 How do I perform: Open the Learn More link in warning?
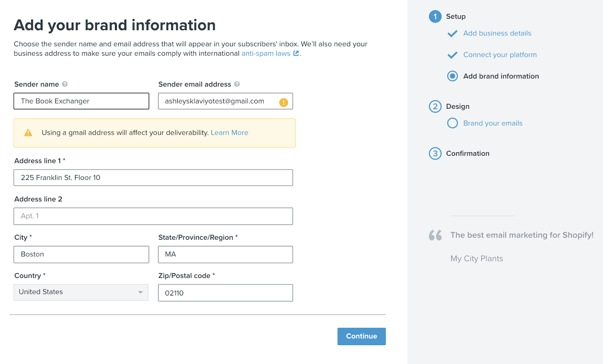pyautogui.click(x=230, y=133)
